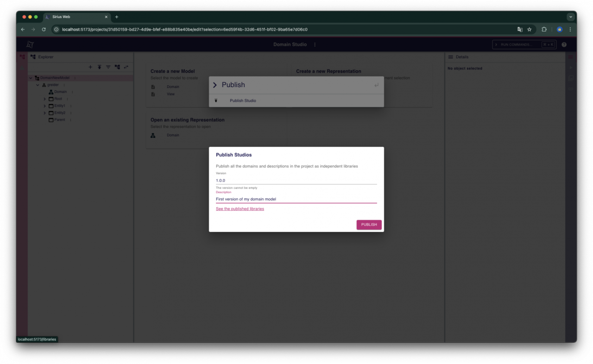Image resolution: width=593 pixels, height=364 pixels.
Task: Click the Sirius Web logo in header
Action: click(x=30, y=44)
